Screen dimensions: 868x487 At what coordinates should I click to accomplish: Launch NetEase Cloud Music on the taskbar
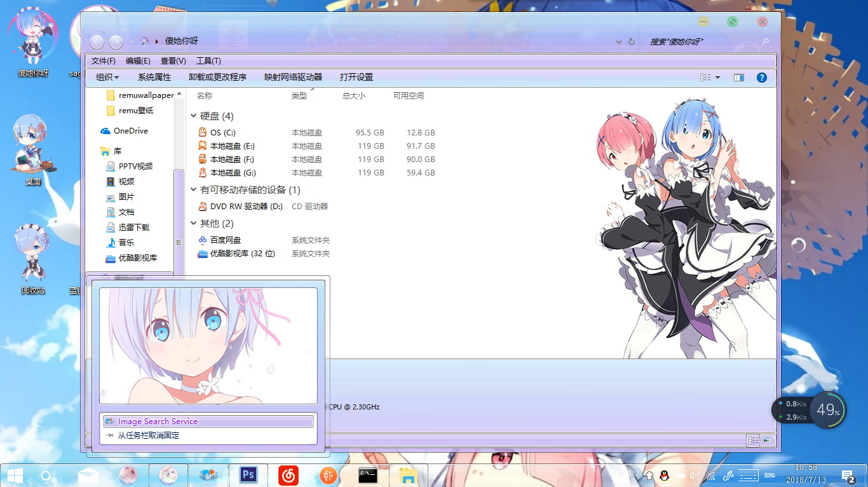[288, 474]
